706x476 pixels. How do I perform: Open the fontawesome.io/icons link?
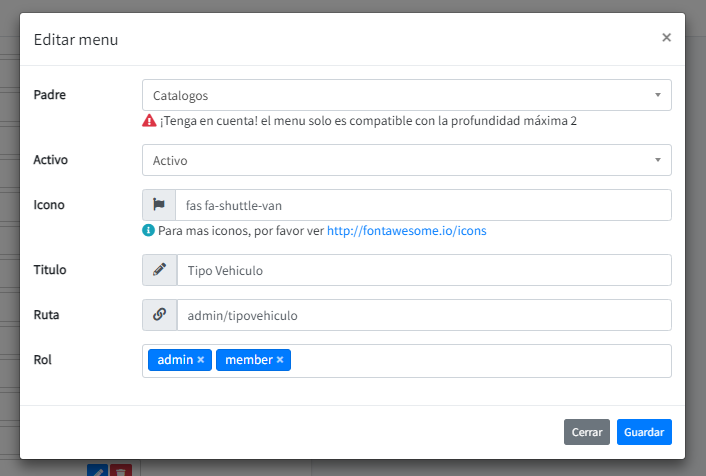[406, 230]
